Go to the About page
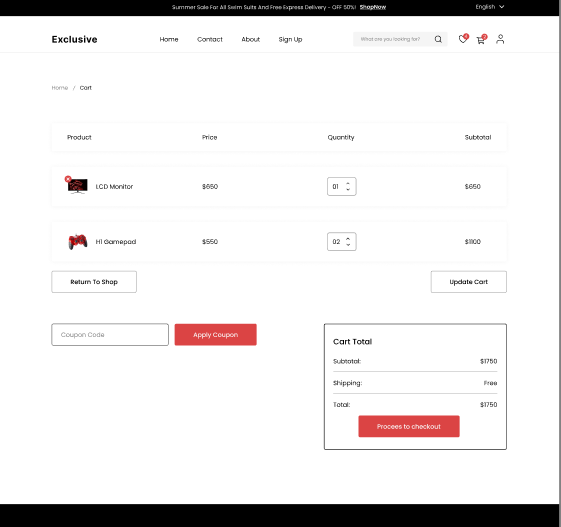Image resolution: width=561 pixels, height=527 pixels. [x=250, y=39]
